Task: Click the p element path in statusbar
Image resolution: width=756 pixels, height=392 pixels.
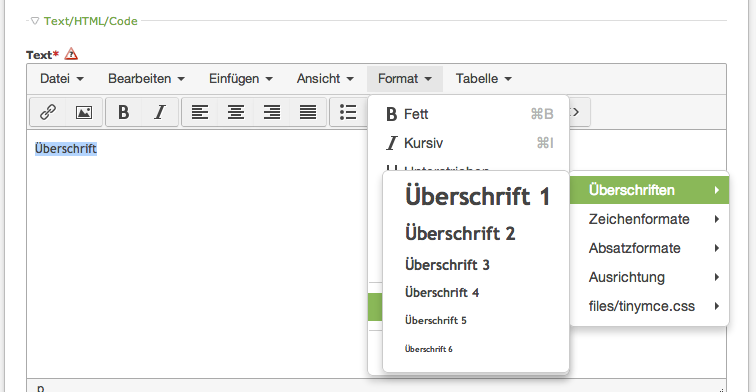Action: click(x=40, y=388)
